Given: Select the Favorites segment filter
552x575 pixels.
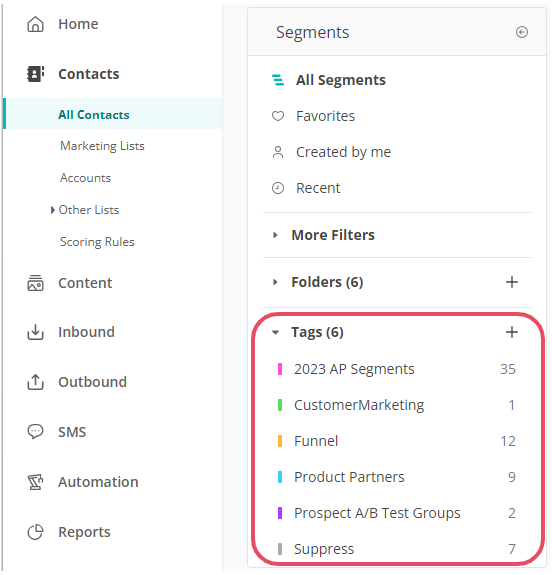Looking at the screenshot, I should click(x=325, y=116).
